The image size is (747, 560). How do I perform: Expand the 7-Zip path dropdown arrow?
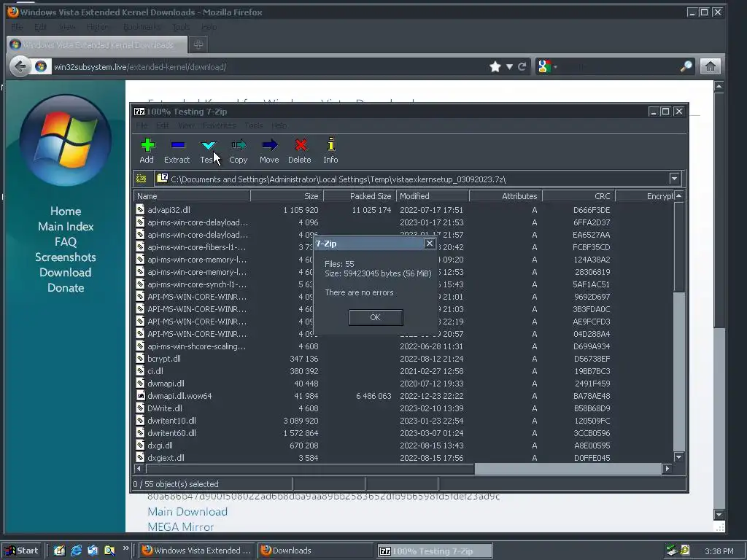[x=673, y=179]
